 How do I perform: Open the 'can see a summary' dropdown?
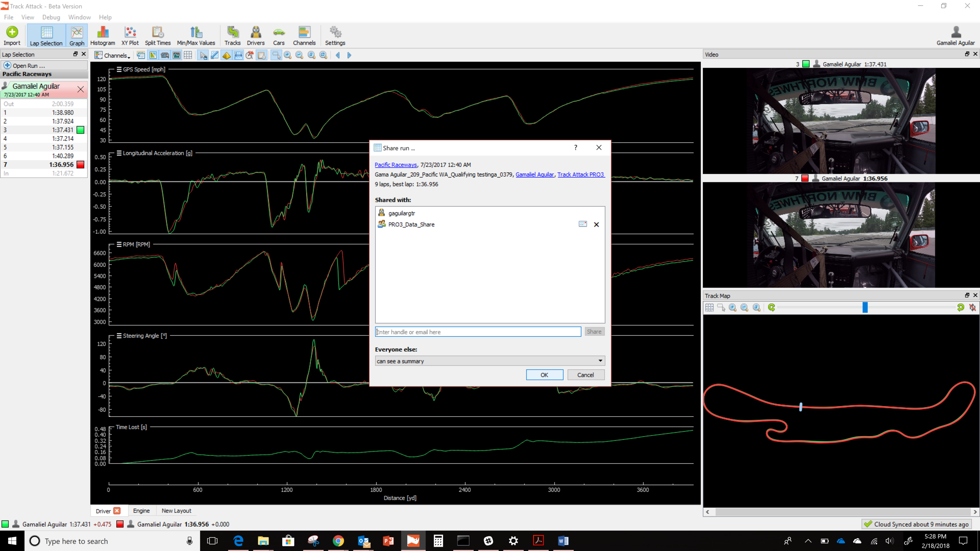[x=490, y=361]
